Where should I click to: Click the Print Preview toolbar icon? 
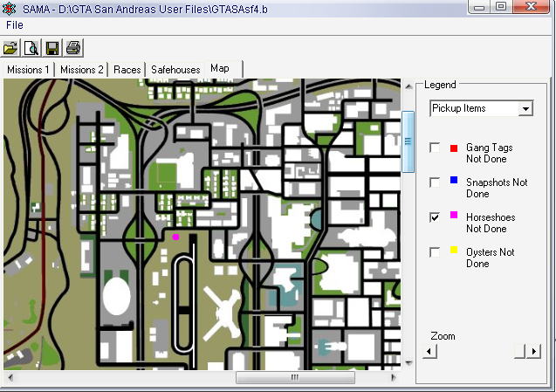(31, 48)
